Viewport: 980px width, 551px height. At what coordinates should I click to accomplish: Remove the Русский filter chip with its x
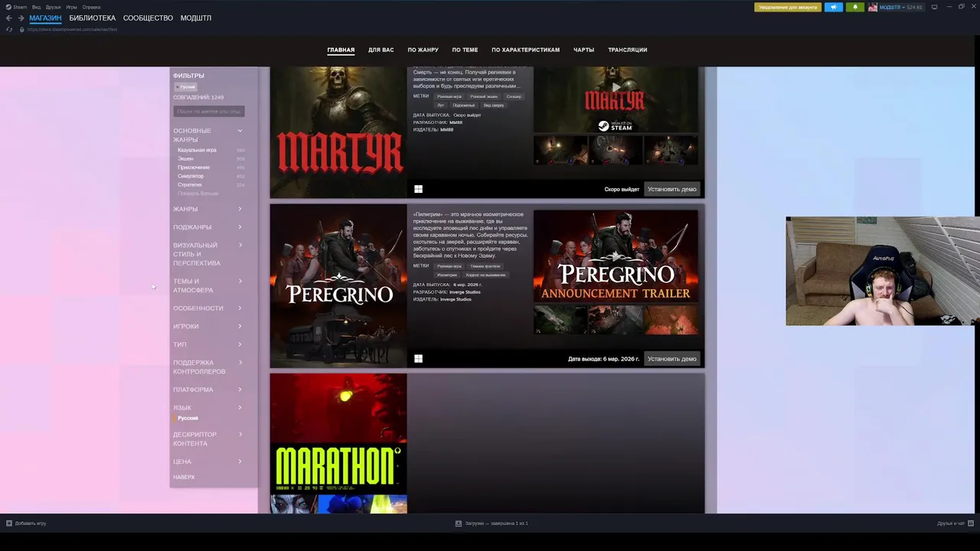click(x=177, y=87)
